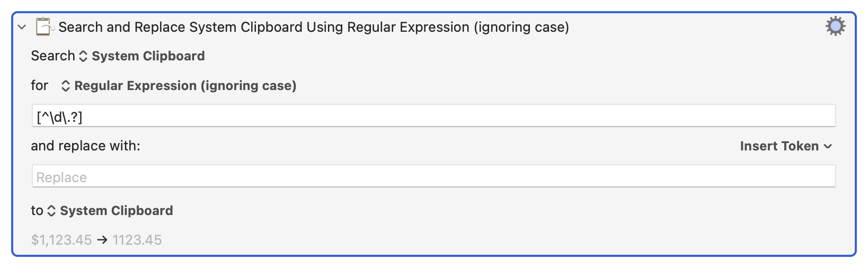The image size is (868, 268).
Task: Click the sample input $1,123.45
Action: pos(61,240)
